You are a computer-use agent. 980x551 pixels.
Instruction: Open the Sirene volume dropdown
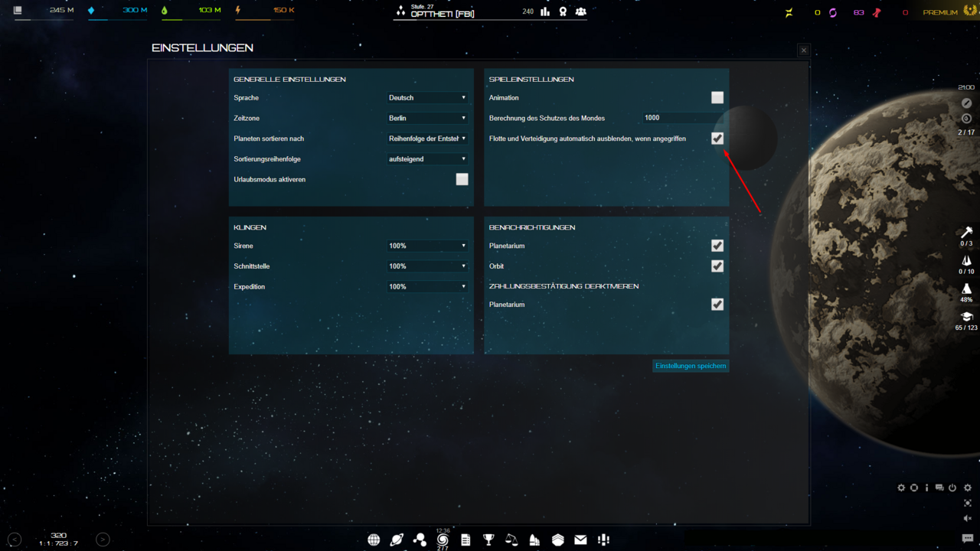427,246
